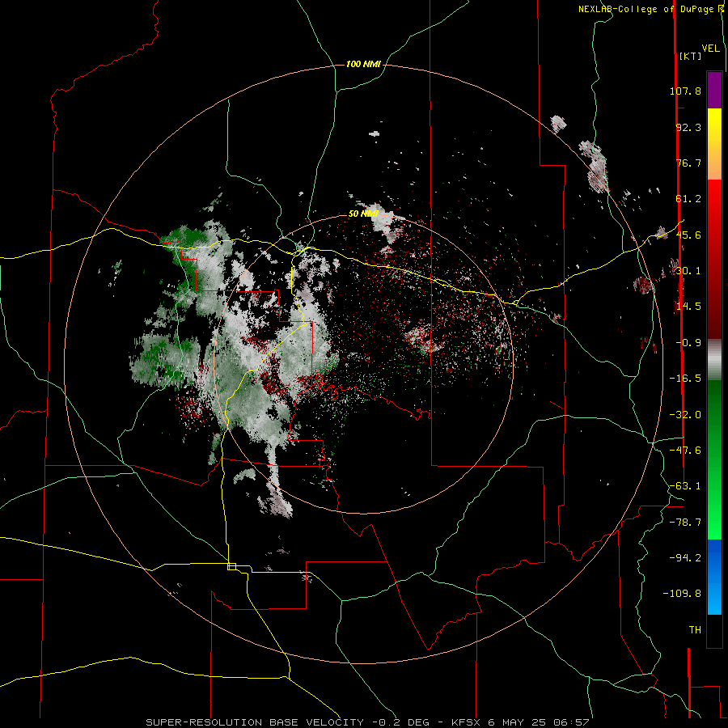Select the 61.2 velocity scale value
728x728 pixels.
point(688,199)
